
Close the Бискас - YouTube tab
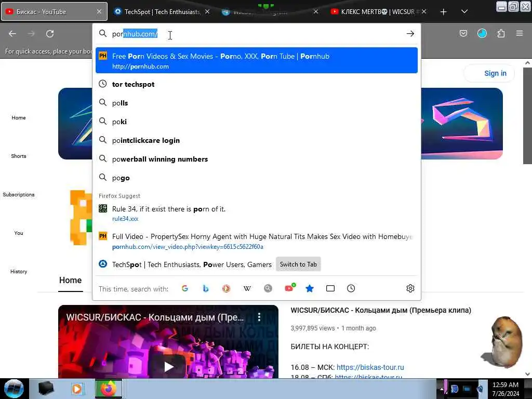point(99,11)
